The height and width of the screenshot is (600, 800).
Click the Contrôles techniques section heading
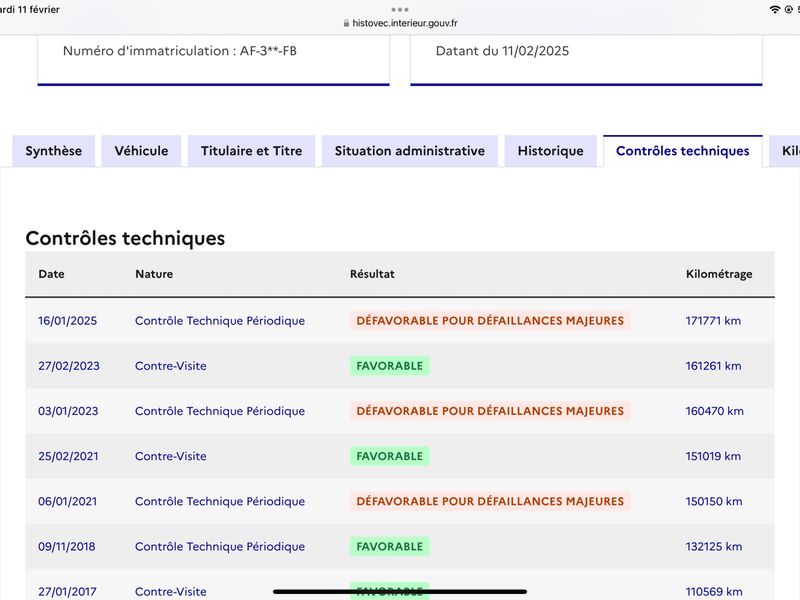[126, 238]
